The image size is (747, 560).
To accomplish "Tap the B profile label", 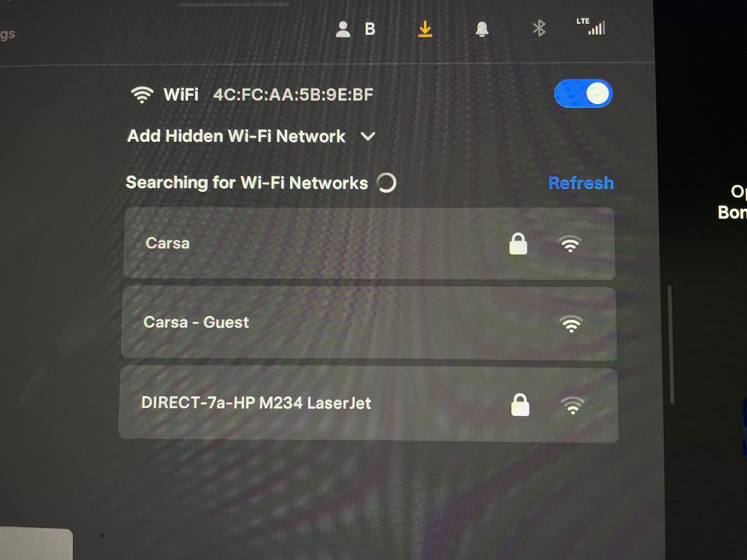I will point(370,29).
